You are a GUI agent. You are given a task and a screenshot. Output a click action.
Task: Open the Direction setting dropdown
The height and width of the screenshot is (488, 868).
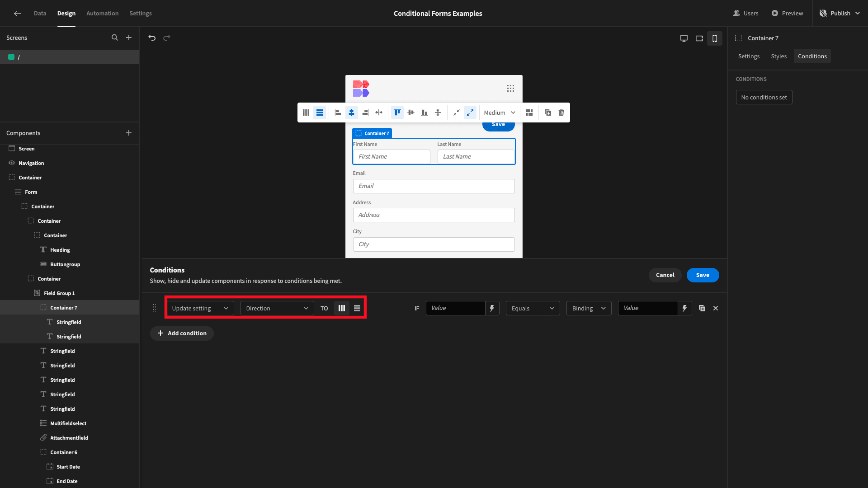point(276,308)
